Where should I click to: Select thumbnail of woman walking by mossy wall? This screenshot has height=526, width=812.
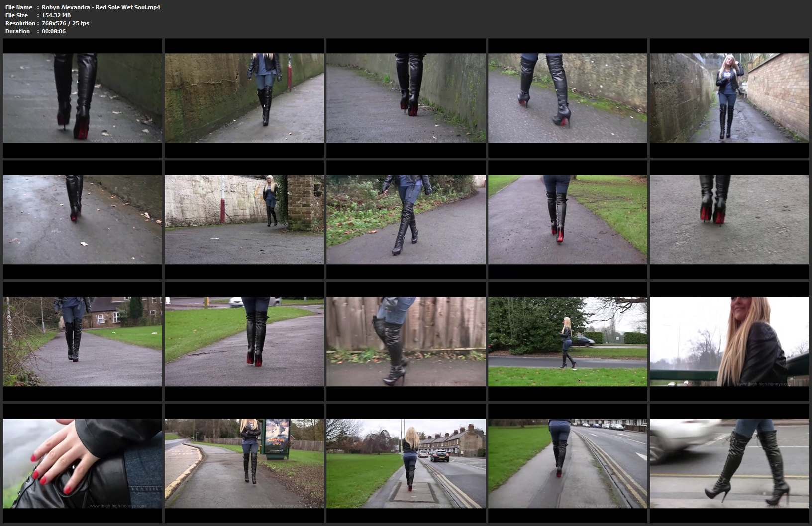(x=244, y=98)
